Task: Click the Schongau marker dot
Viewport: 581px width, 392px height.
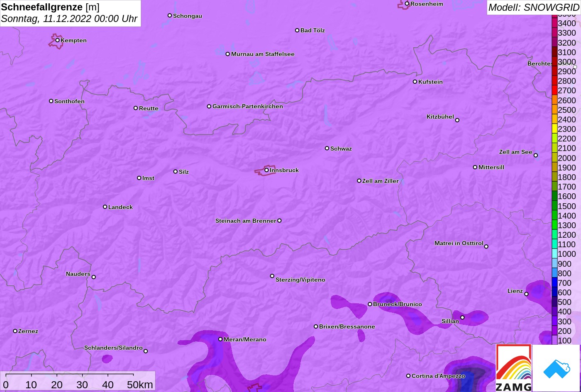Action: (x=170, y=15)
